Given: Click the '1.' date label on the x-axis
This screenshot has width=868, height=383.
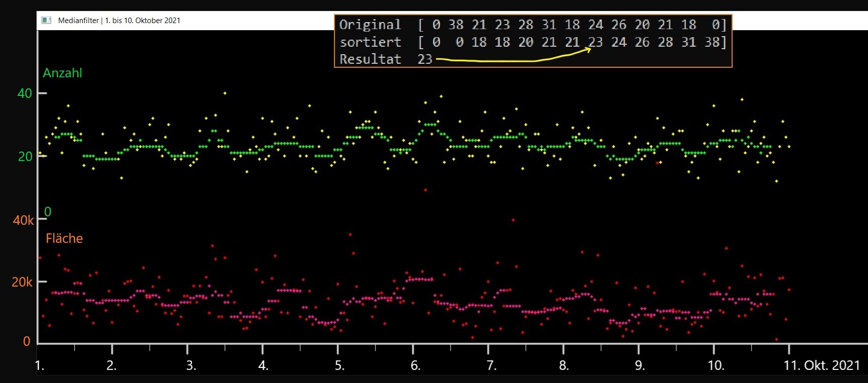Looking at the screenshot, I should click(x=40, y=365).
